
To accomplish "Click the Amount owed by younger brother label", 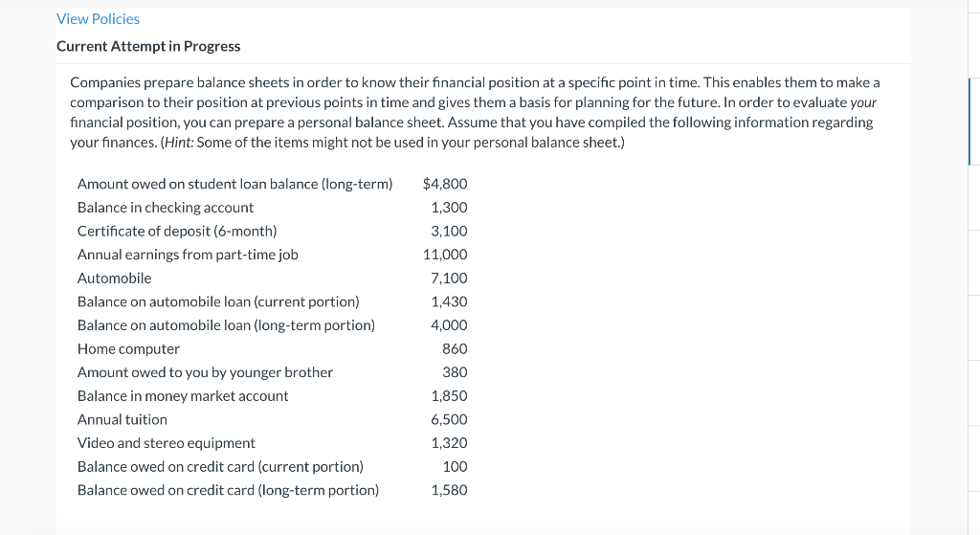I will point(205,372).
